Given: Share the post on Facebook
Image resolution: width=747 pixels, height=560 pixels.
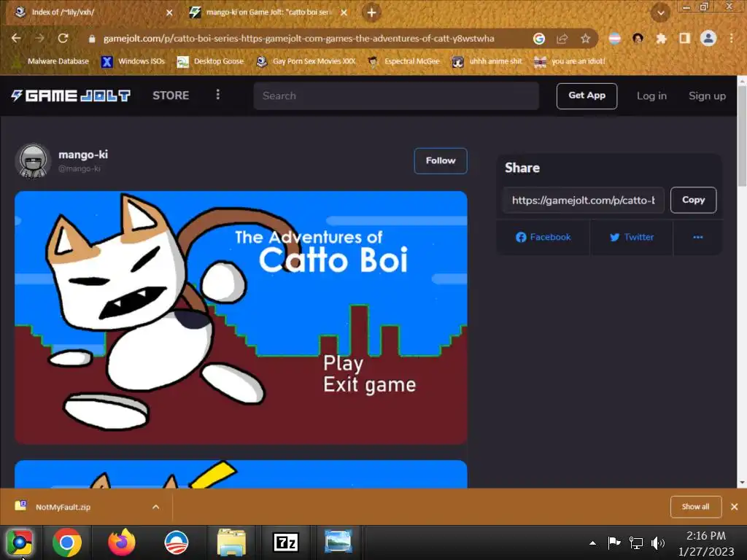Looking at the screenshot, I should (543, 237).
